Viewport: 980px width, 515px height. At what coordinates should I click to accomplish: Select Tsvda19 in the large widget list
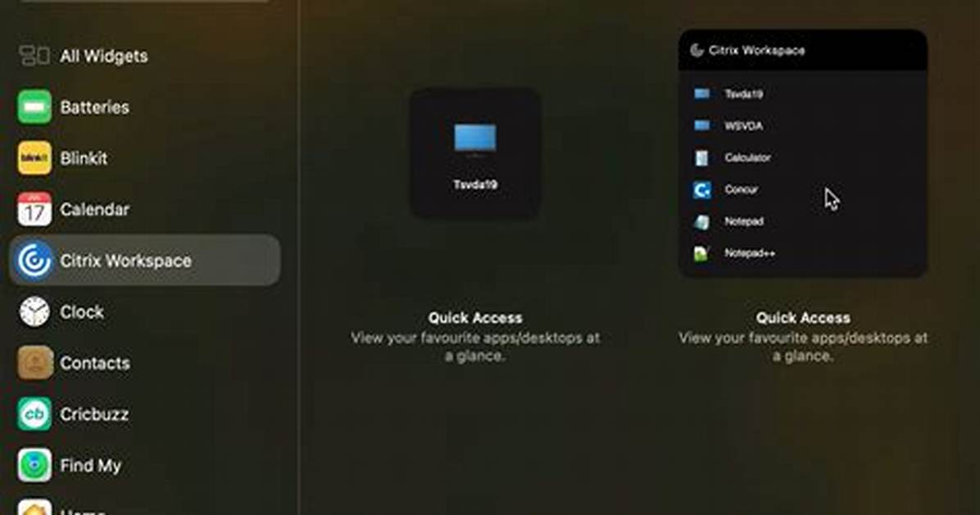[x=743, y=94]
